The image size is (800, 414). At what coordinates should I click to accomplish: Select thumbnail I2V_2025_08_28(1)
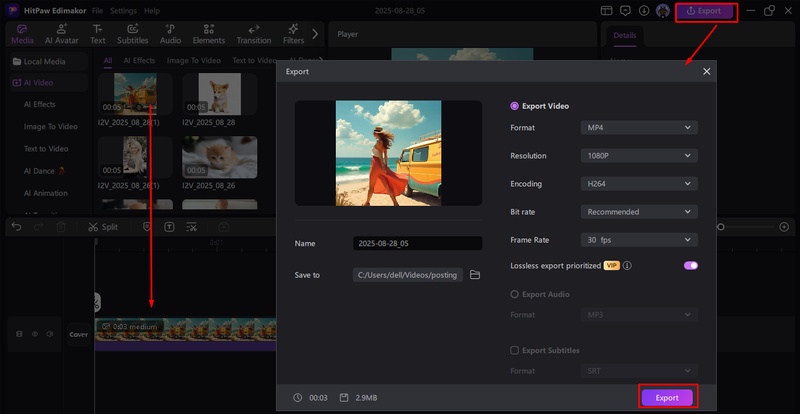click(x=135, y=94)
